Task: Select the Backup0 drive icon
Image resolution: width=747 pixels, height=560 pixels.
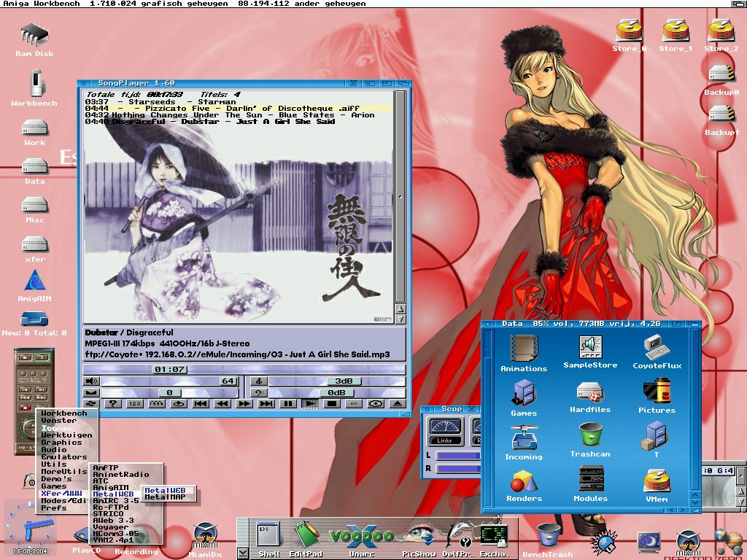Action: 721,79
